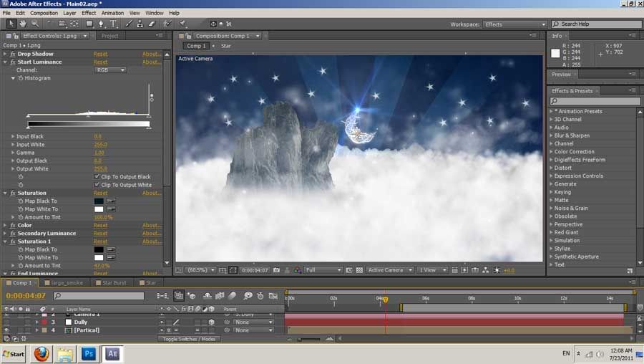The width and height of the screenshot is (644, 364).
Task: Select the Selection arrow tool
Action: pyautogui.click(x=11, y=24)
